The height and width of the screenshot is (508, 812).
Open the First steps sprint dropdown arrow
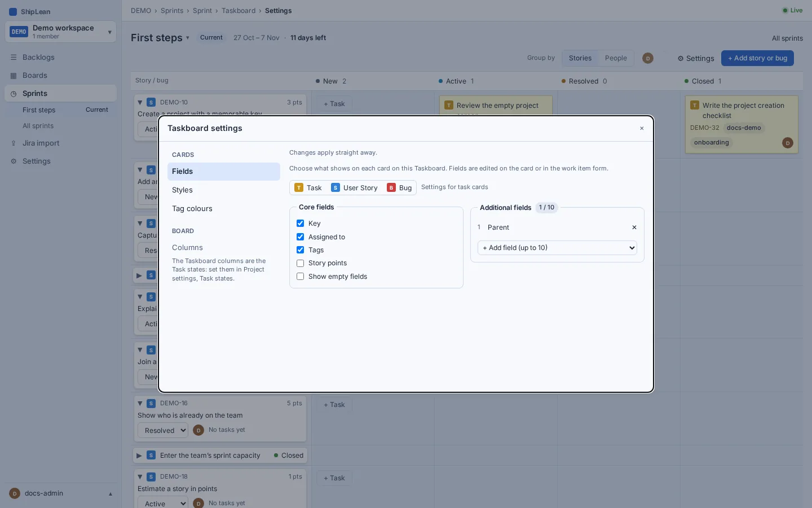click(188, 38)
